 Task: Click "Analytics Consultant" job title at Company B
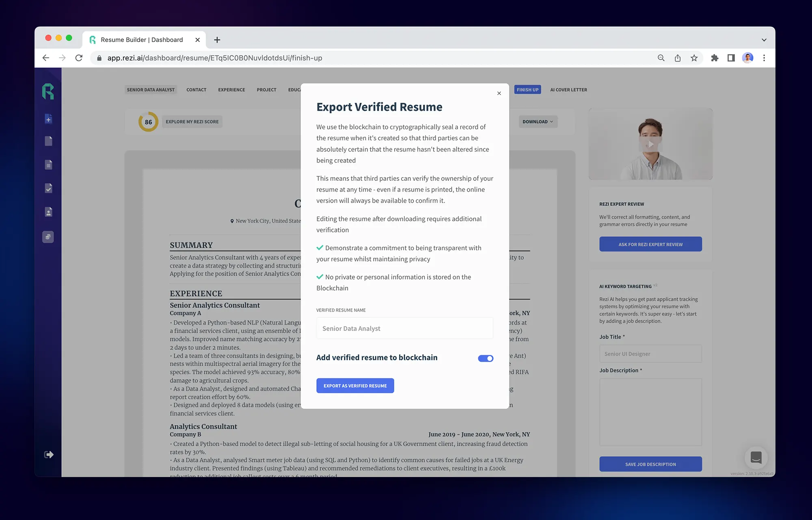pyautogui.click(x=203, y=426)
